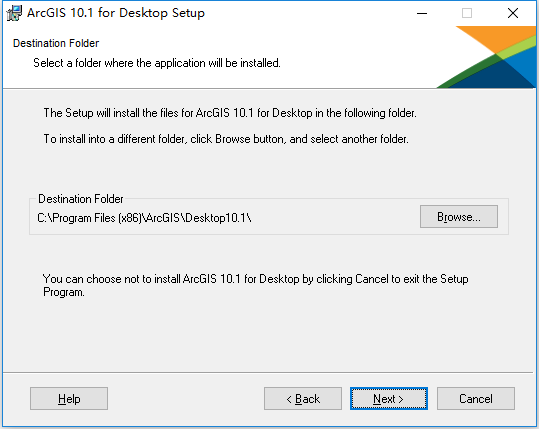Click the disabled maximize button
This screenshot has height=429, width=539.
point(467,13)
